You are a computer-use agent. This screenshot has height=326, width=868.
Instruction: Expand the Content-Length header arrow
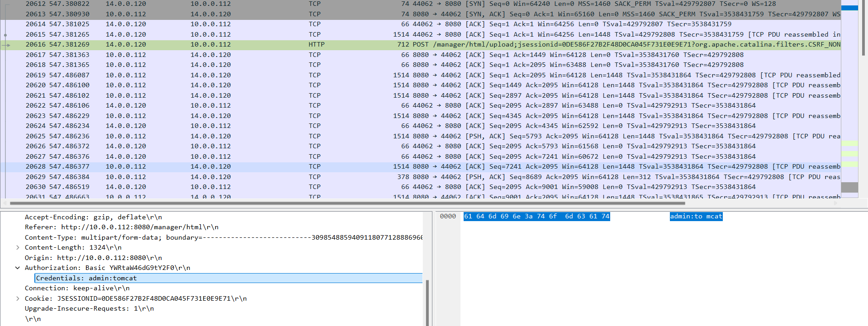click(18, 247)
